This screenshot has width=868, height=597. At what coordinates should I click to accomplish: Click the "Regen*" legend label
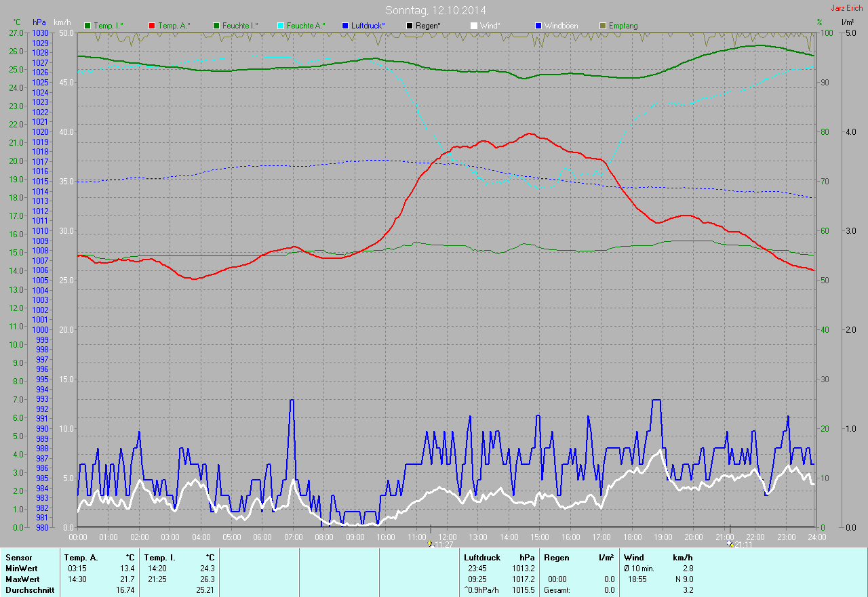pyautogui.click(x=429, y=26)
